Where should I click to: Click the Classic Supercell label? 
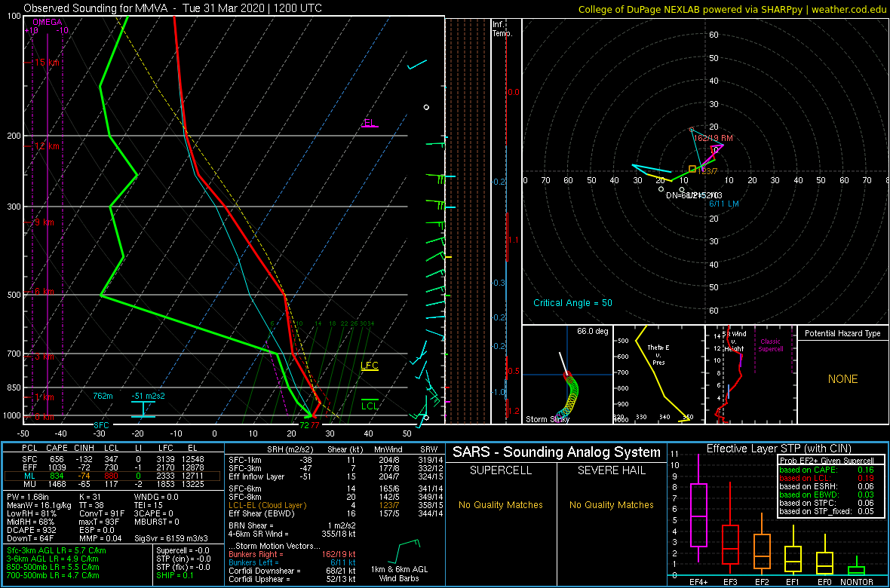coord(772,345)
